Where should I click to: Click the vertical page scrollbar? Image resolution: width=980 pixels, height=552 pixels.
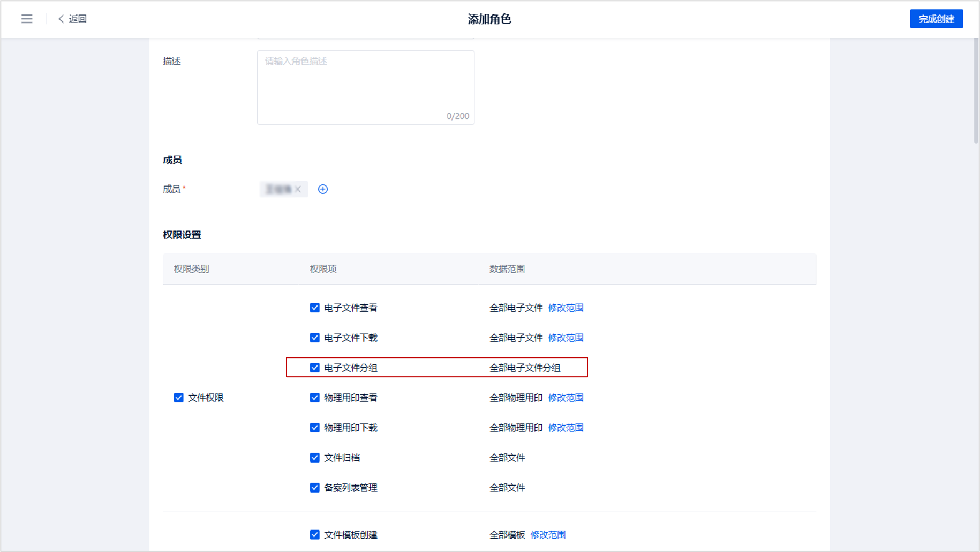click(976, 91)
